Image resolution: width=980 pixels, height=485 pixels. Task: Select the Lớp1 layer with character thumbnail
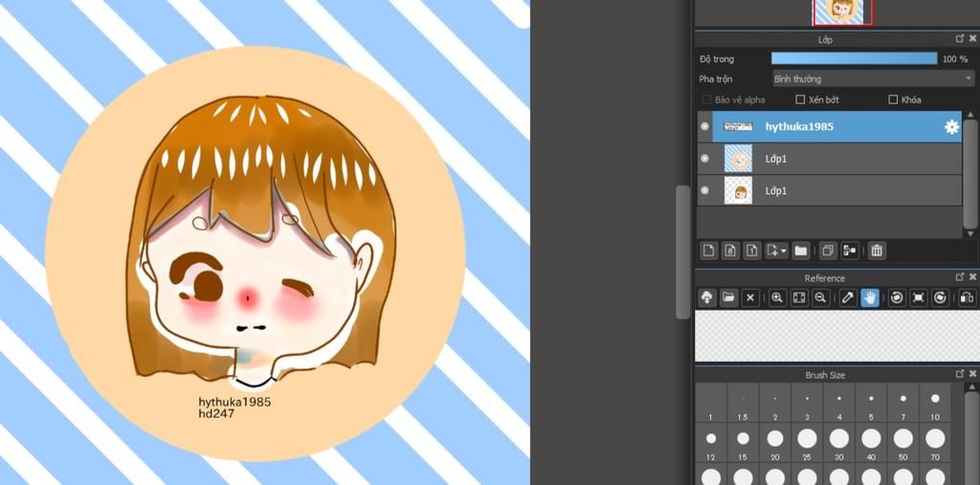pyautogui.click(x=830, y=190)
